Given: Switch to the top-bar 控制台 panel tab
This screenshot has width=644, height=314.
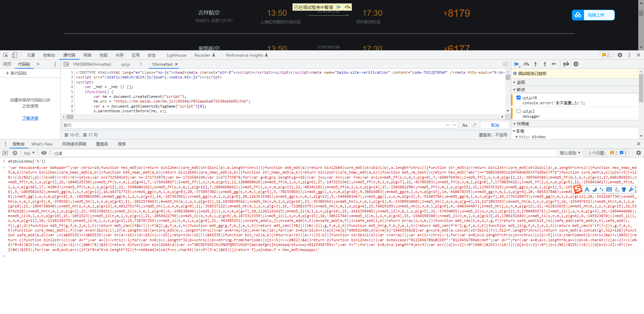Looking at the screenshot, I should pos(49,55).
